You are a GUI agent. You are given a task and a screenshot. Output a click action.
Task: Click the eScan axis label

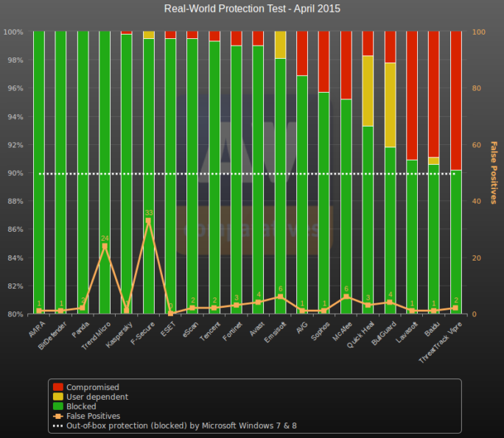point(190,330)
